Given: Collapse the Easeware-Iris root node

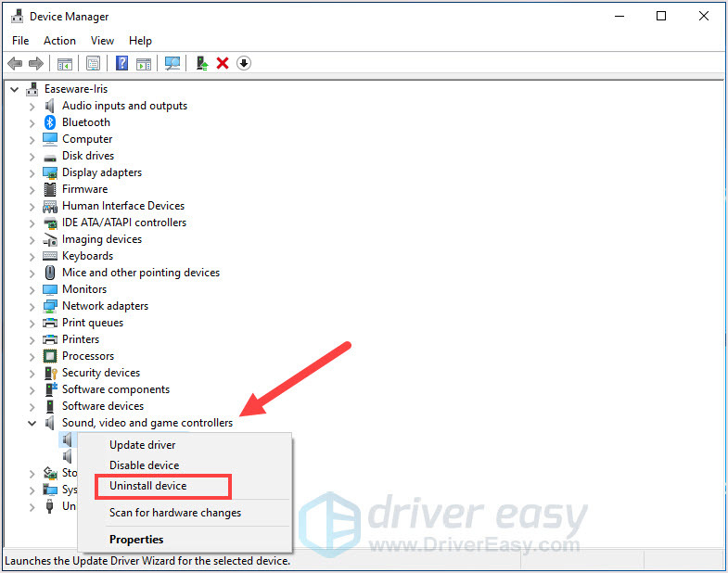Looking at the screenshot, I should [x=14, y=89].
